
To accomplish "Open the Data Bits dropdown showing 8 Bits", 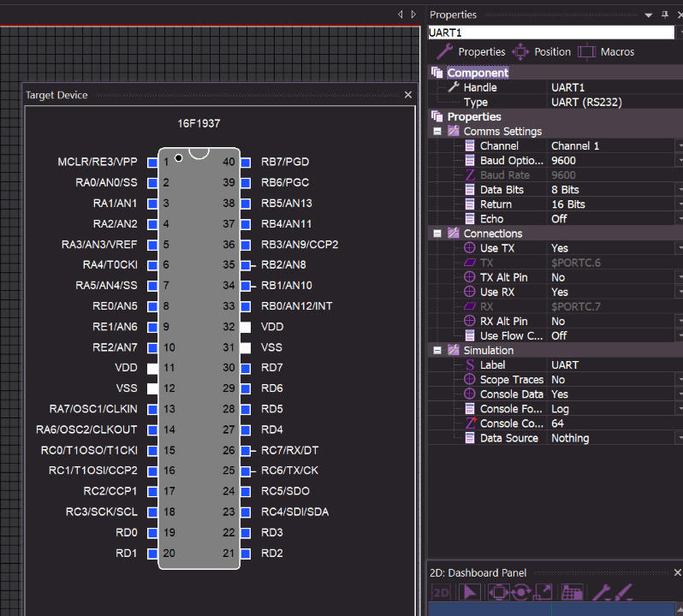I will pyautogui.click(x=680, y=190).
